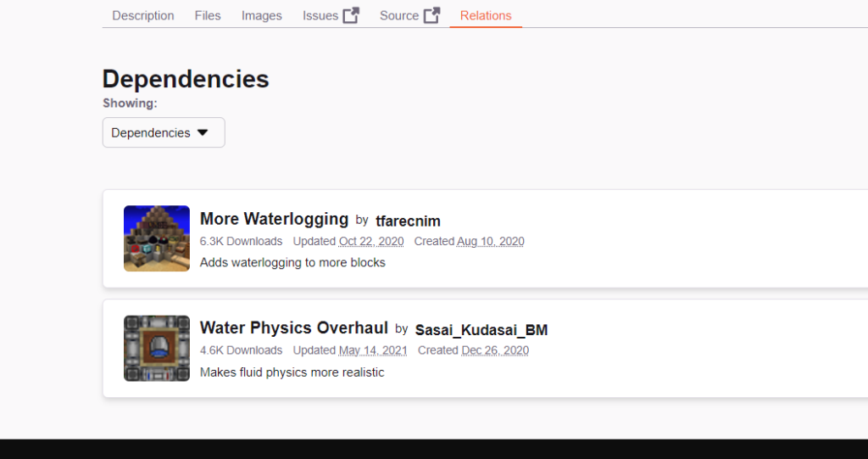Viewport: 868px width, 459px height.
Task: Click the Aug 10, 2020 created date
Action: pyautogui.click(x=491, y=241)
